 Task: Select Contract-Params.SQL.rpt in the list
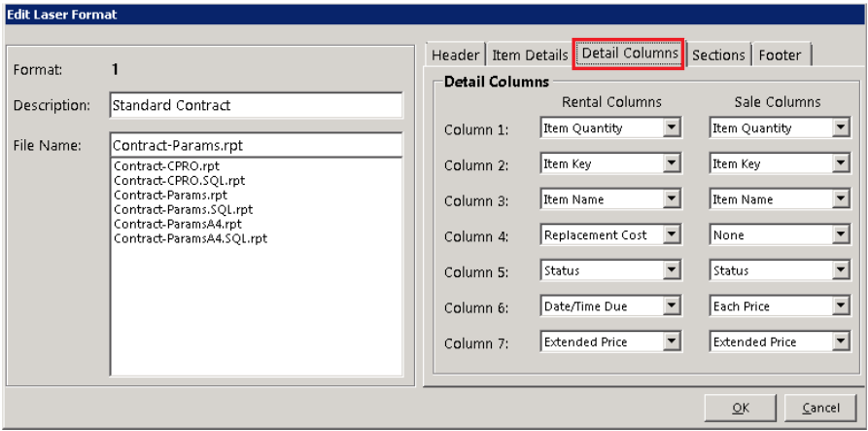tap(183, 209)
